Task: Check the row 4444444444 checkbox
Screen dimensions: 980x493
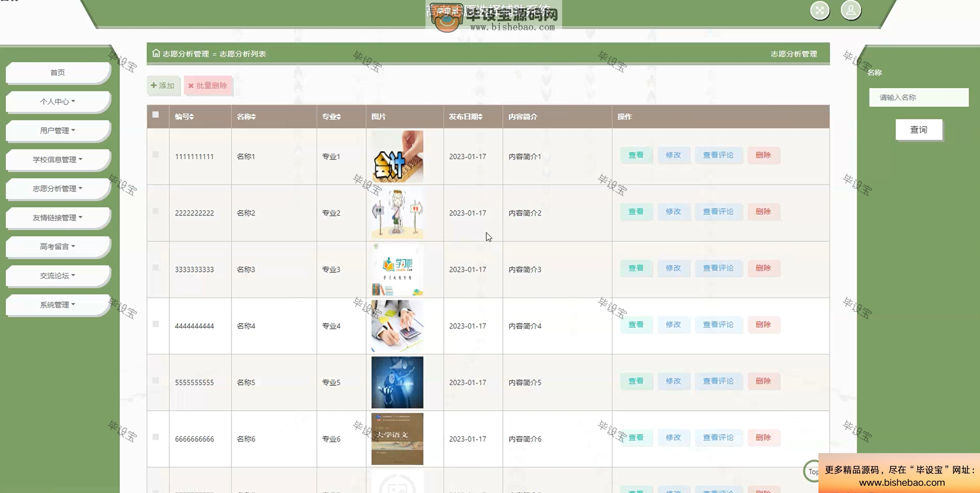Action: click(x=156, y=324)
